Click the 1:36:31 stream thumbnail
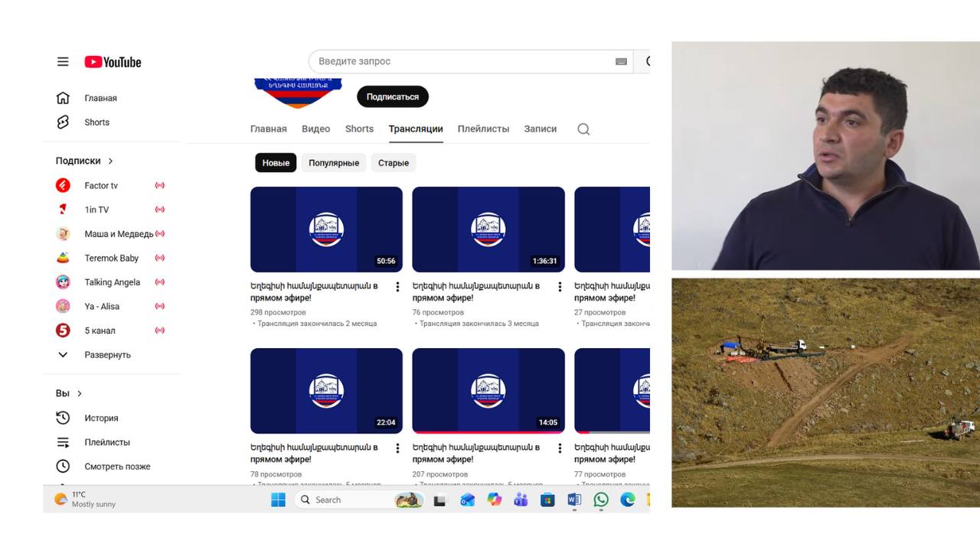 tap(488, 229)
